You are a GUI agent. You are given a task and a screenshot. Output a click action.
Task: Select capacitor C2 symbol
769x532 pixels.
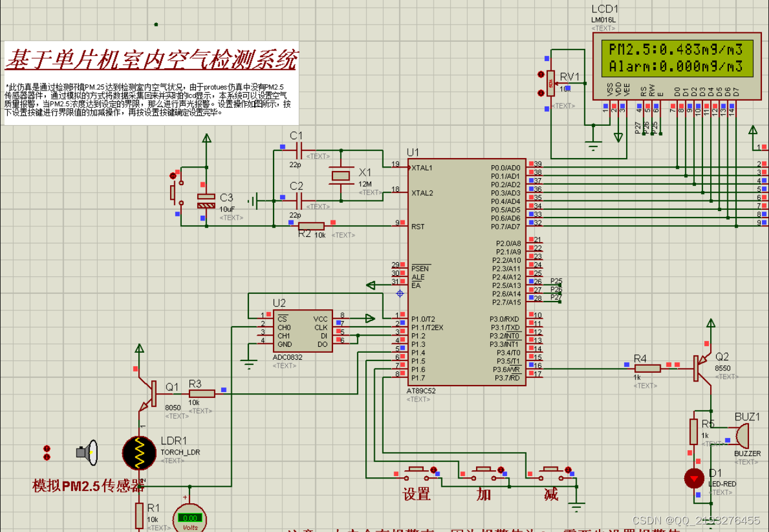[x=298, y=202]
